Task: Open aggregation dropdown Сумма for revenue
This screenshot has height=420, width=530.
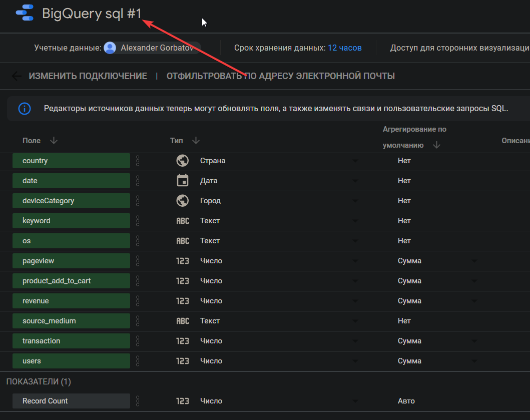Action: coord(437,301)
